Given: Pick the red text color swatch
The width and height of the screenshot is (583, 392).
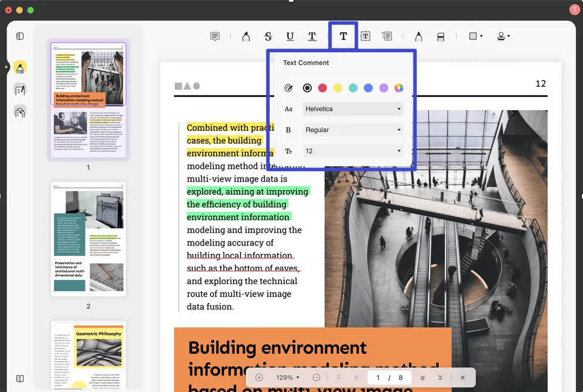Looking at the screenshot, I should (x=322, y=88).
